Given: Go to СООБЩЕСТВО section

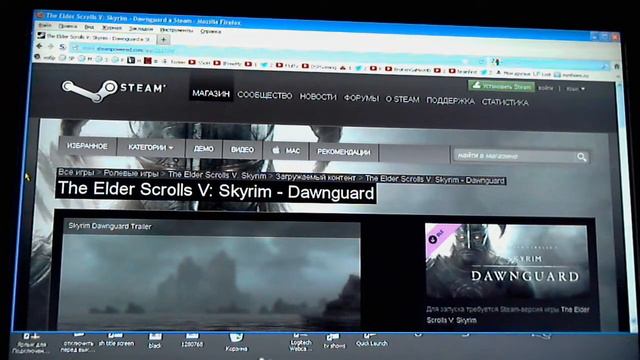Looking at the screenshot, I should coord(264,96).
